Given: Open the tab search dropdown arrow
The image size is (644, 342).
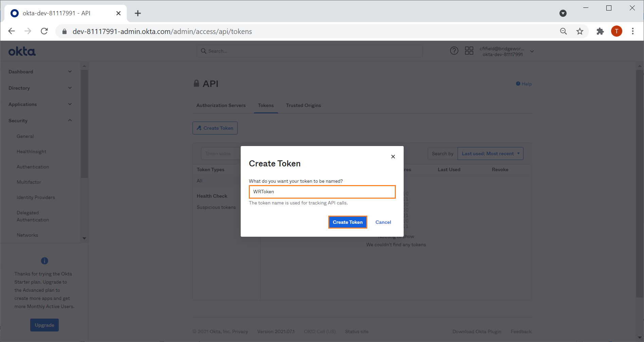Looking at the screenshot, I should coord(563,13).
